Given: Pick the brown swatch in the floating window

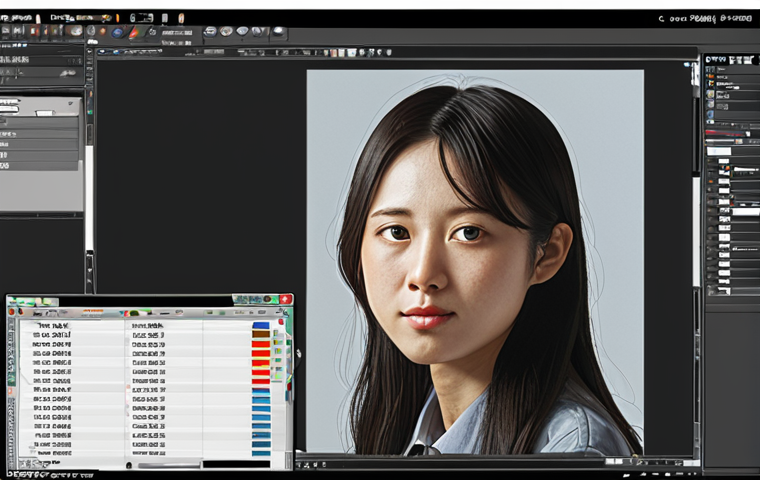Looking at the screenshot, I should tap(261, 335).
